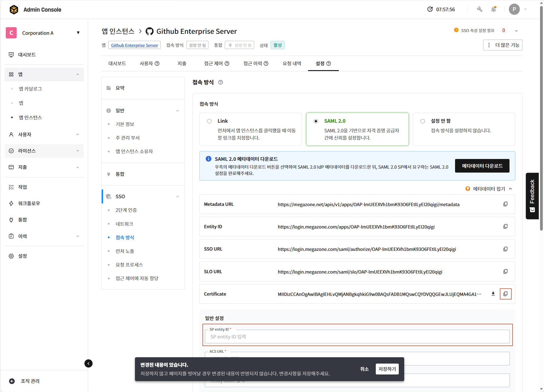Viewport: 544px width, 392px height.
Task: Switch to the 접근 제어 tab
Action: click(x=216, y=63)
